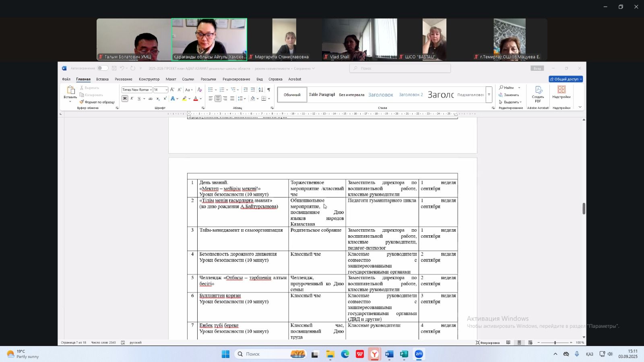Open the font size dropdown
Screen dimensions: 644x362
166,90
